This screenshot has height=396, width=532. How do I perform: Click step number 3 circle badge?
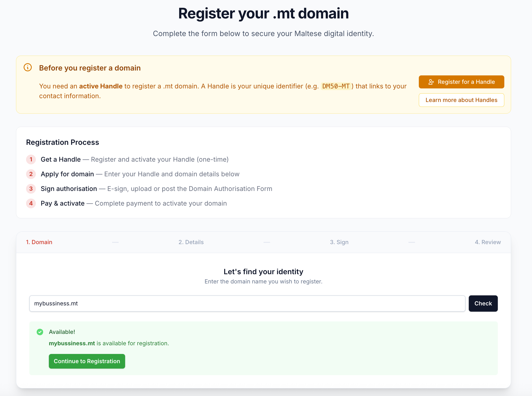(31, 189)
